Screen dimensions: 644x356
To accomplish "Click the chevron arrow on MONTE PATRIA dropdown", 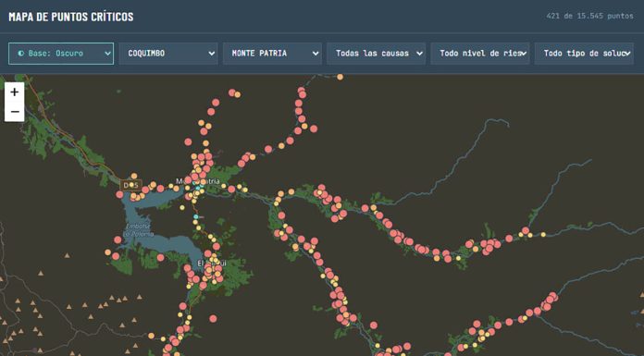I will point(316,54).
